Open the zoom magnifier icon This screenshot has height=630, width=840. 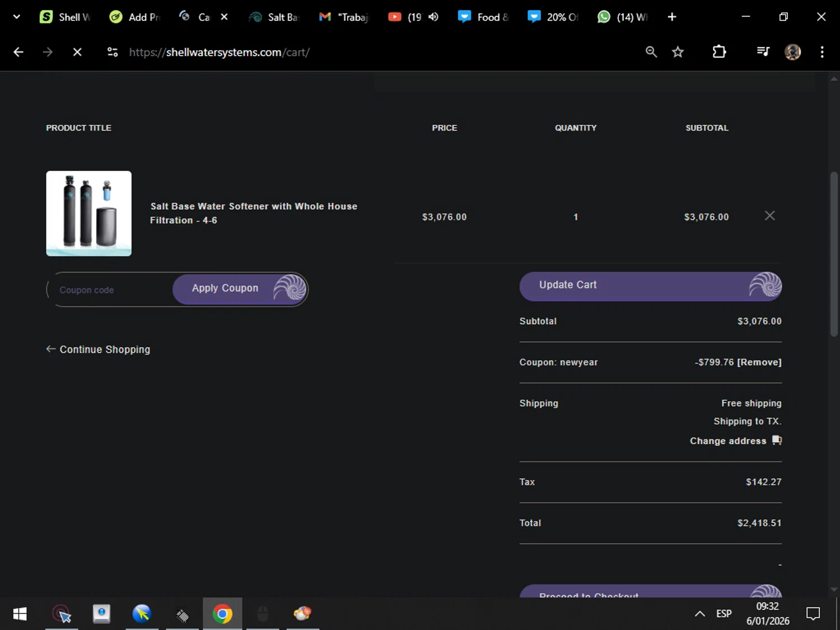pyautogui.click(x=651, y=52)
